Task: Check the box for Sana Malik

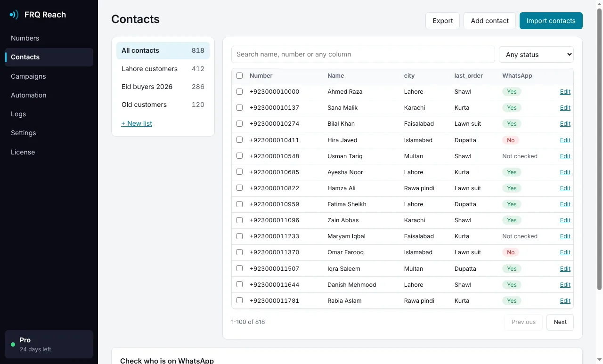Action: tap(239, 107)
